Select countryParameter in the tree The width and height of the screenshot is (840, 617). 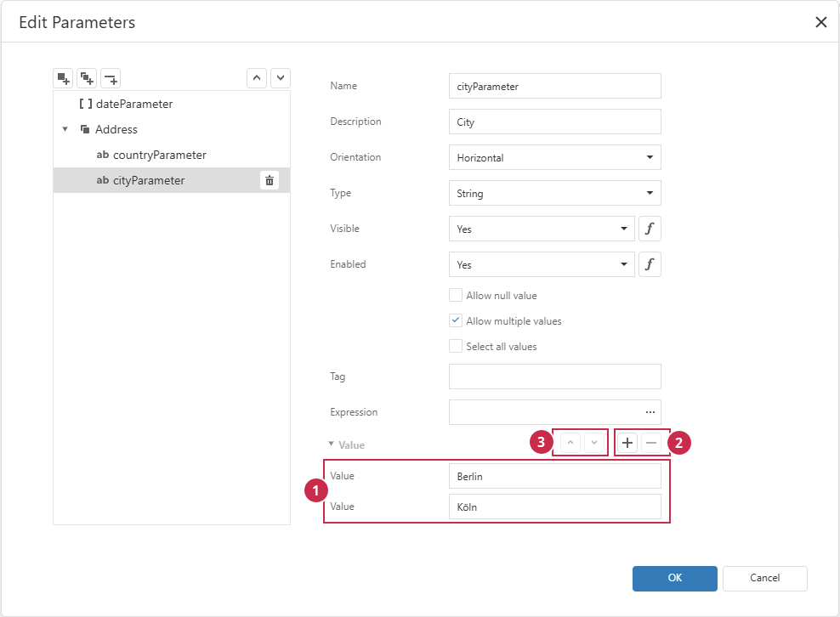(172, 155)
